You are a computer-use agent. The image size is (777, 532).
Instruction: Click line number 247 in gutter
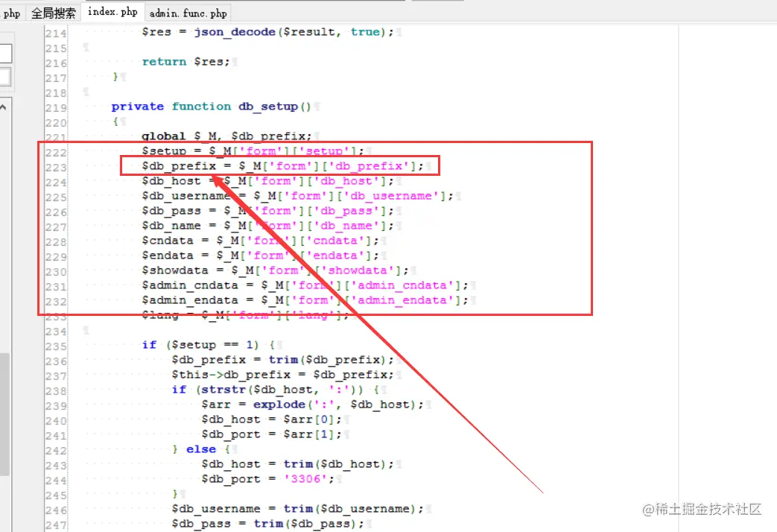[55, 525]
